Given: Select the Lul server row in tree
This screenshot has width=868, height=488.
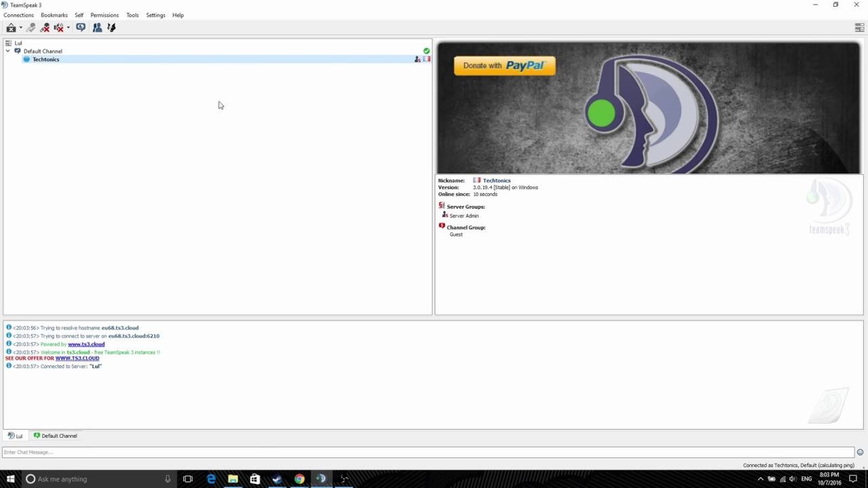Looking at the screenshot, I should click(x=217, y=43).
